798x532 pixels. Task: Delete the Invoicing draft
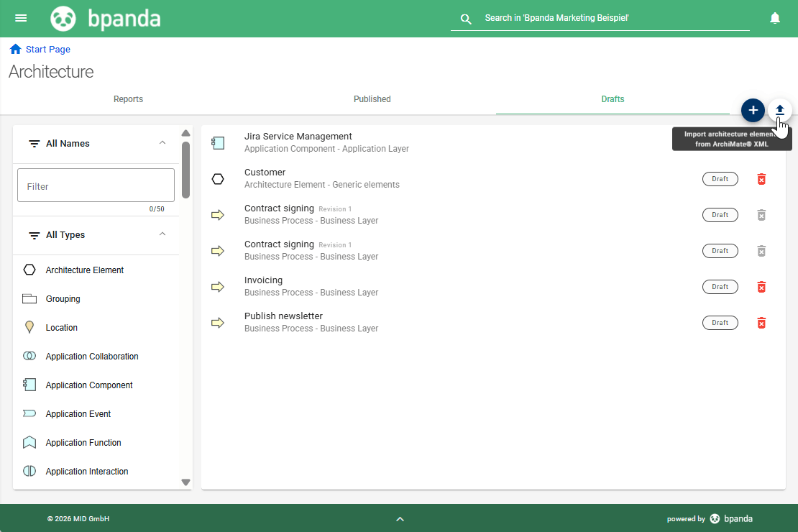(x=761, y=287)
